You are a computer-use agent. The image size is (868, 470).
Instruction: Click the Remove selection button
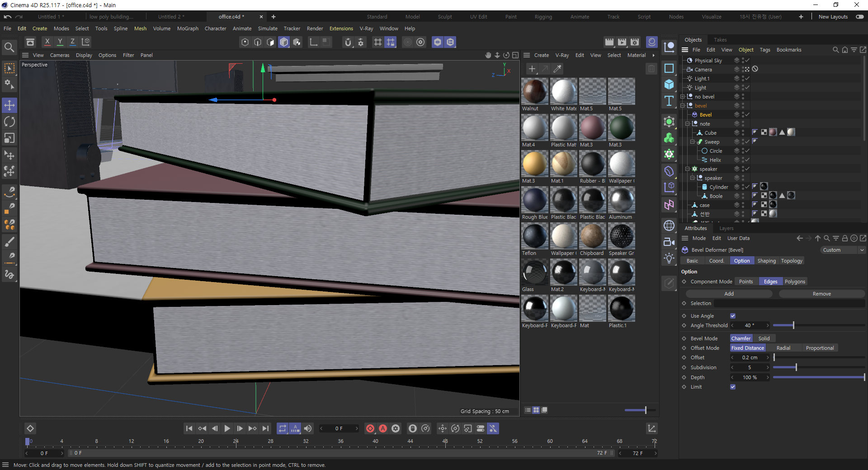point(821,294)
